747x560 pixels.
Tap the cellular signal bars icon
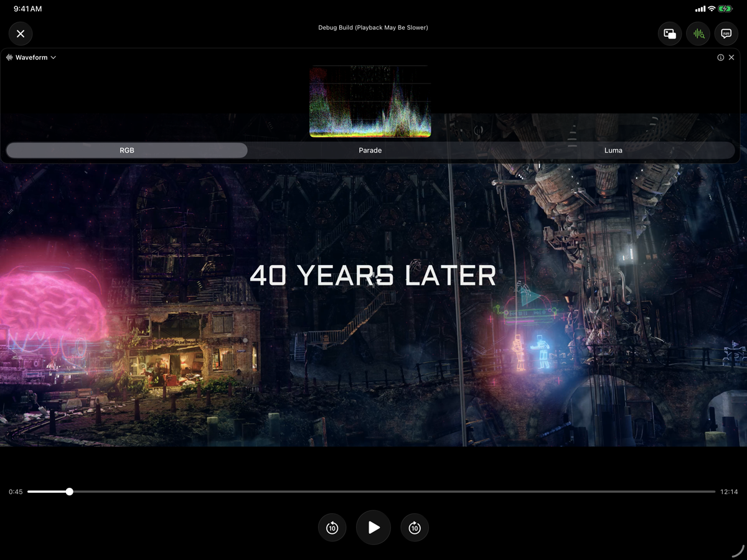pos(700,9)
